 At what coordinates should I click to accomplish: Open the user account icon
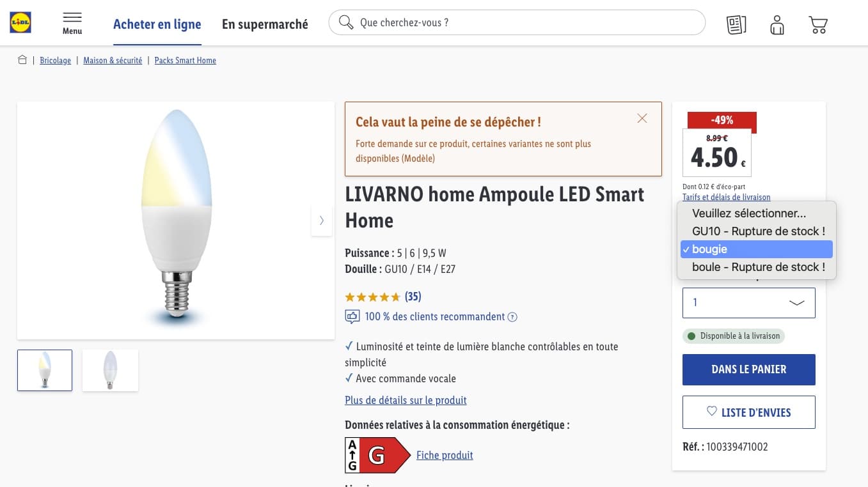[777, 24]
